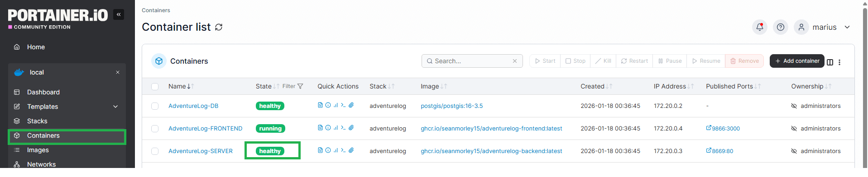Viewport: 868px width, 177px height.
Task: Open the State column filter
Action: pos(293,86)
